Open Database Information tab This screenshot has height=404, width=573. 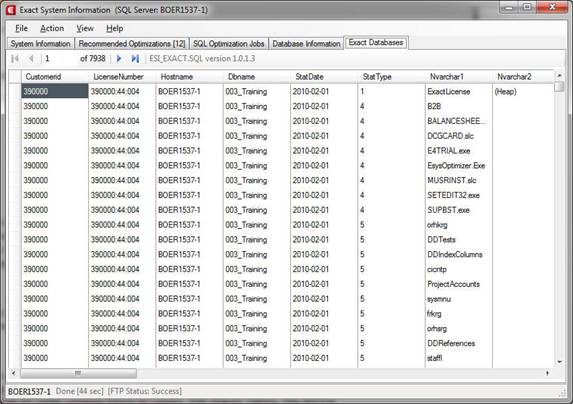306,44
